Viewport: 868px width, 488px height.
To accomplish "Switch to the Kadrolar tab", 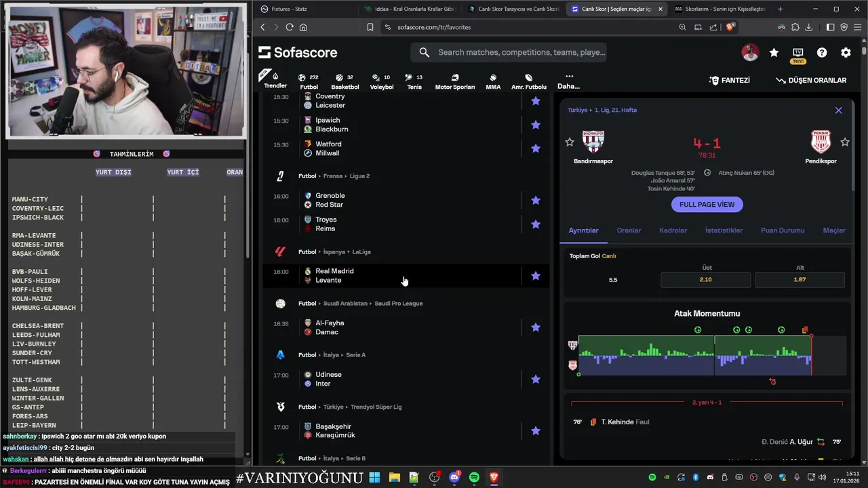I will [x=673, y=230].
